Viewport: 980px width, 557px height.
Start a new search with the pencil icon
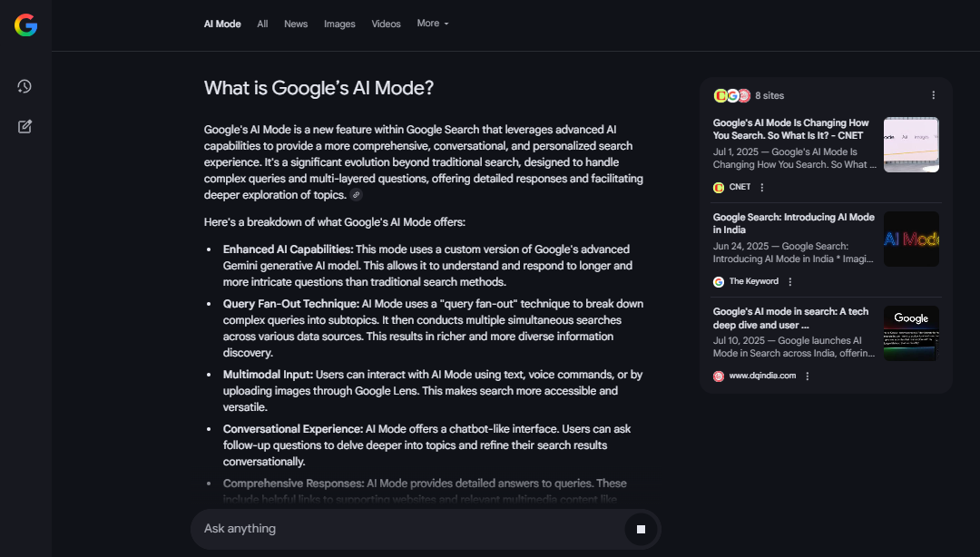24,126
